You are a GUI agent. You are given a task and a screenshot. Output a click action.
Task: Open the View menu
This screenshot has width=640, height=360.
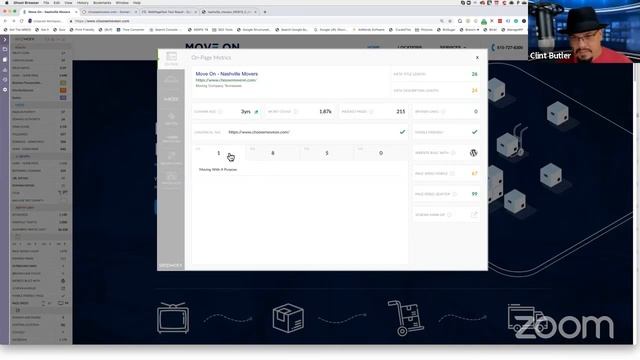coord(68,2)
